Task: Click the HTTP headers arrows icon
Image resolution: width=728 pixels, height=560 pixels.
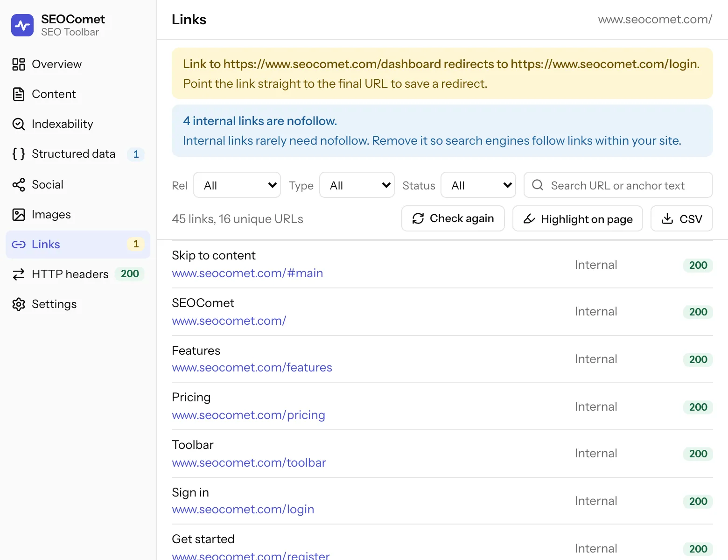Action: coord(19,274)
